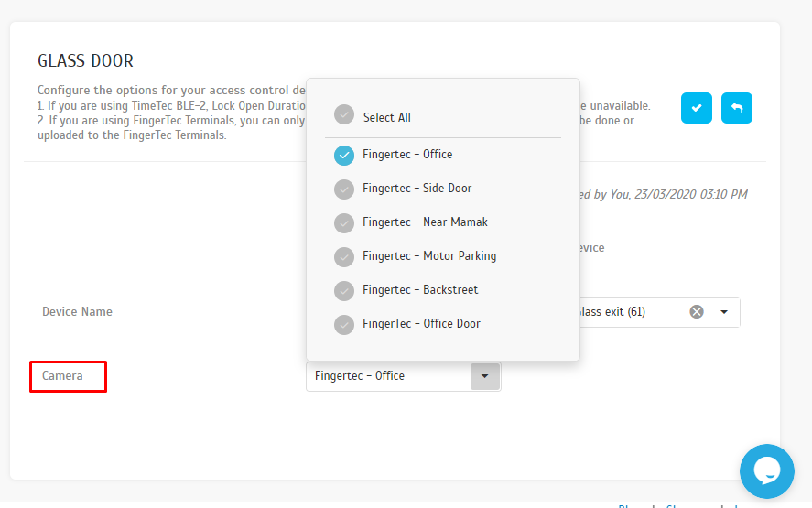812x508 pixels.
Task: Click the Camera field label
Action: pyautogui.click(x=62, y=376)
